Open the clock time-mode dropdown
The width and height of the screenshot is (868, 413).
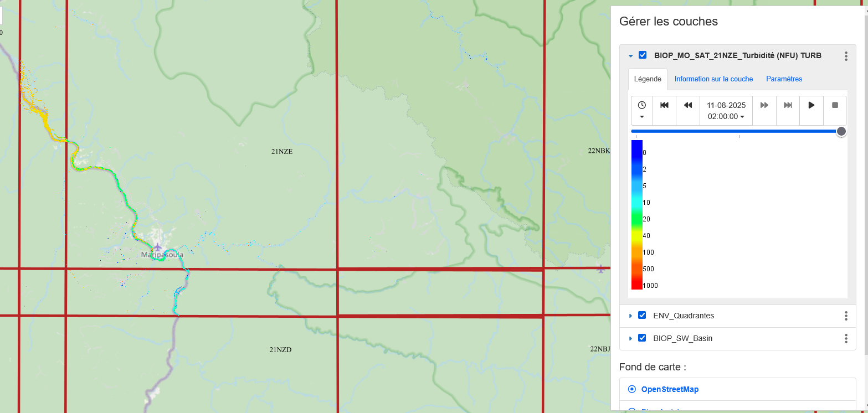642,111
